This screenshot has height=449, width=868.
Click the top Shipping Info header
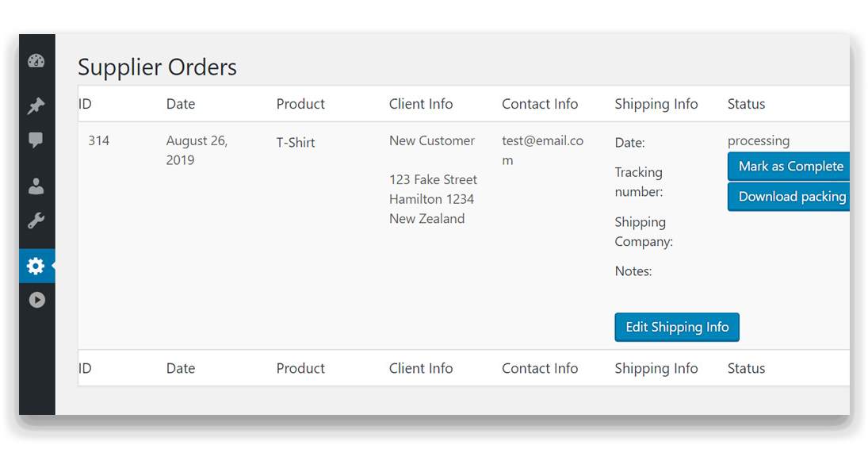656,104
